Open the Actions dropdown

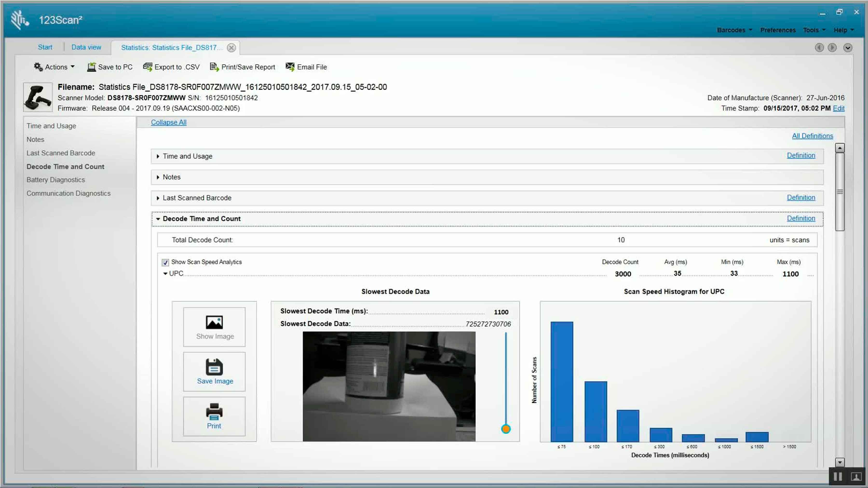54,67
